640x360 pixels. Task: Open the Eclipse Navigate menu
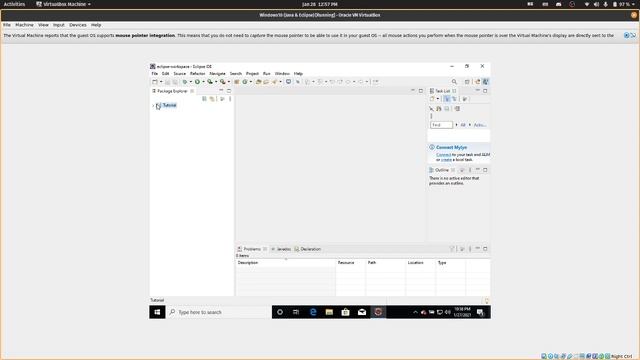(217, 73)
